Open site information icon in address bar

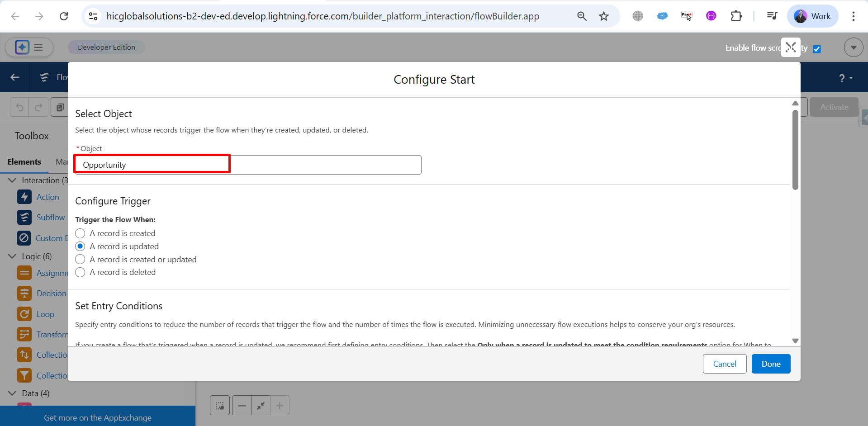click(x=93, y=16)
